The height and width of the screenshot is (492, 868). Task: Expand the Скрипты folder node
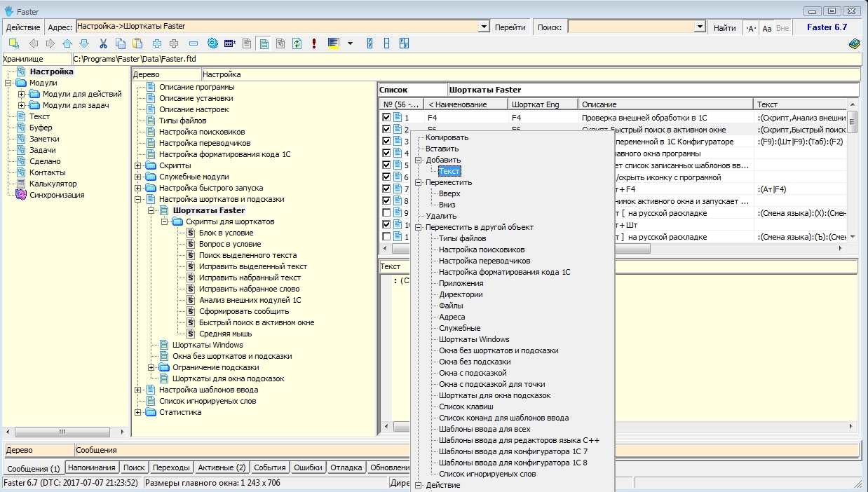138,165
